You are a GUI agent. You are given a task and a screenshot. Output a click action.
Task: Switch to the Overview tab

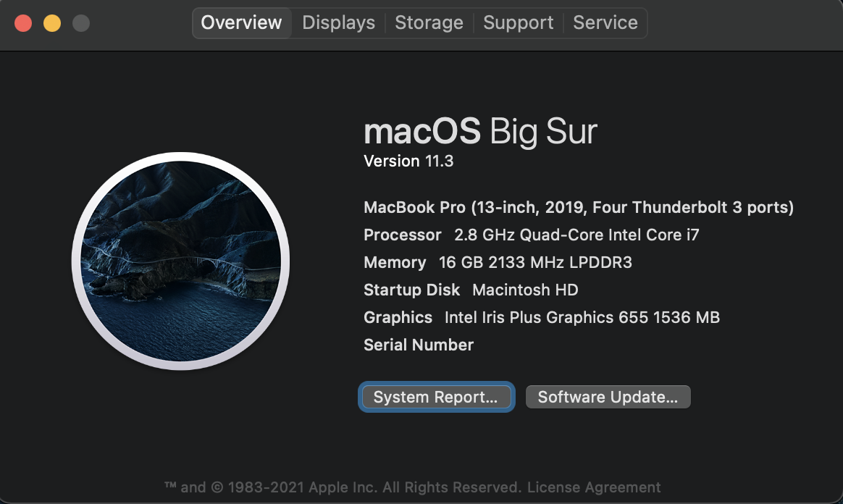pyautogui.click(x=241, y=22)
